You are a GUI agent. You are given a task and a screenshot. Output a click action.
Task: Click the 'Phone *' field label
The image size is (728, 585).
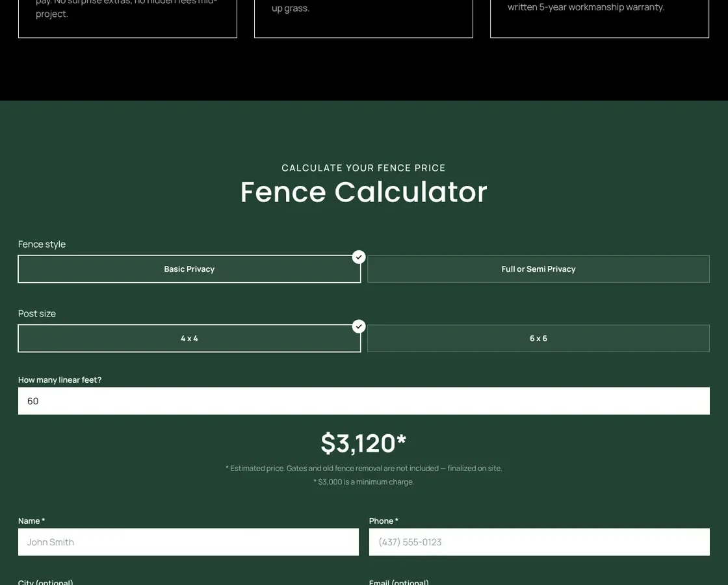383,521
